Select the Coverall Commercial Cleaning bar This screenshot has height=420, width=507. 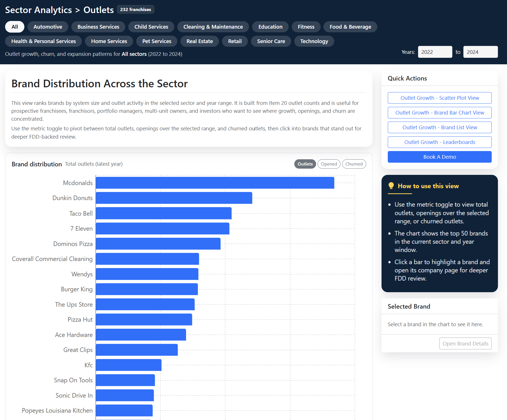(147, 259)
